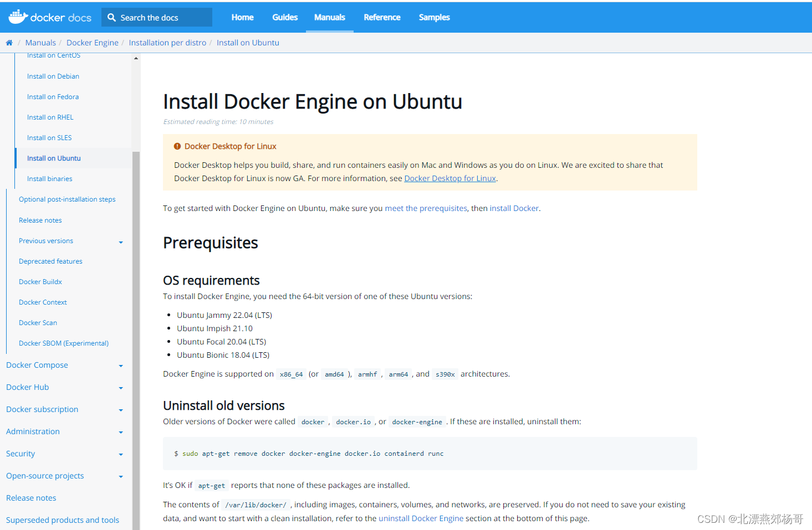Click the Install Docker Engine on Ubuntu title

point(313,102)
